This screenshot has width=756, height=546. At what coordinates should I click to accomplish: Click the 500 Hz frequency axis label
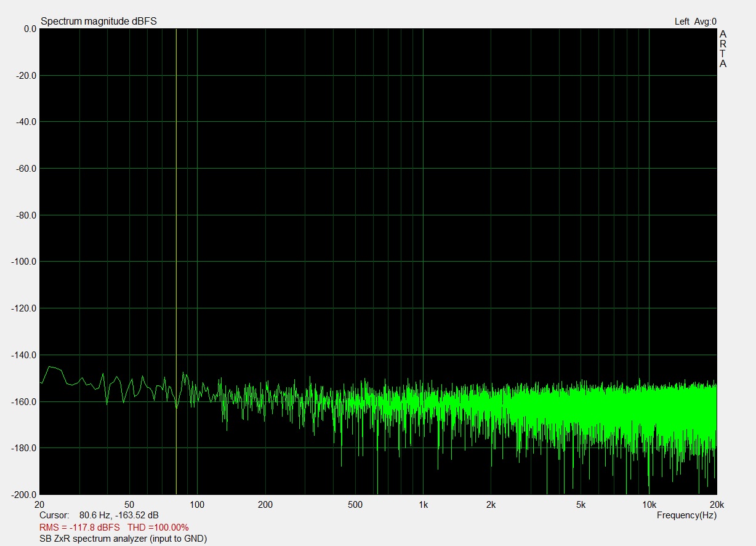click(355, 505)
